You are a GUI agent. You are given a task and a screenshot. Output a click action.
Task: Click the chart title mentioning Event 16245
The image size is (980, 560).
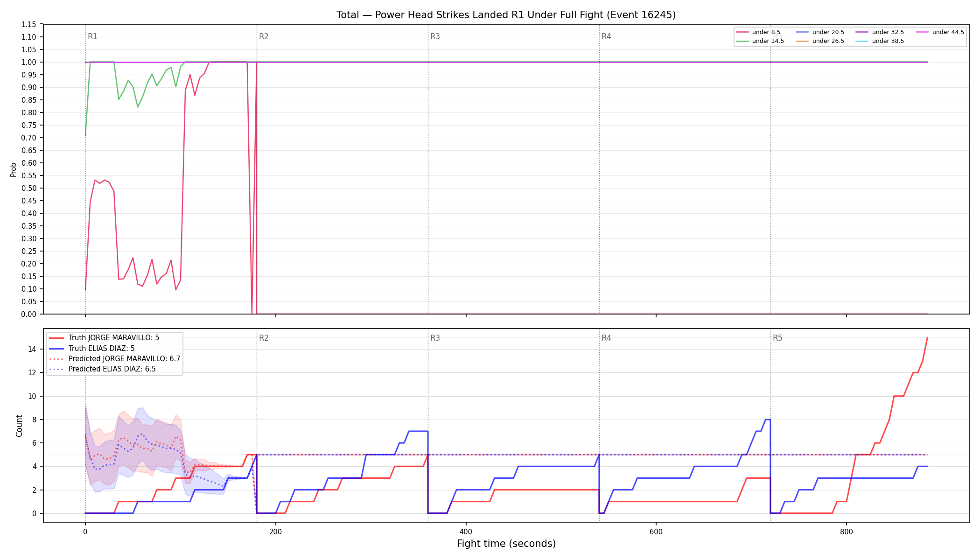pyautogui.click(x=506, y=15)
